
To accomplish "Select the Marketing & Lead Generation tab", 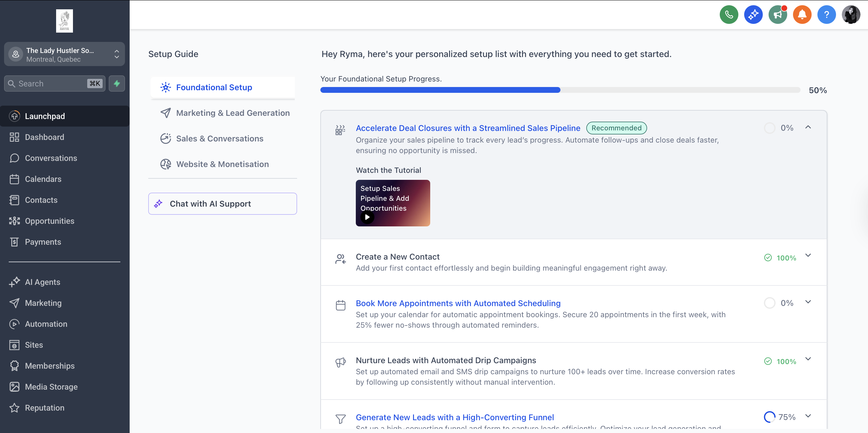I will (223, 113).
